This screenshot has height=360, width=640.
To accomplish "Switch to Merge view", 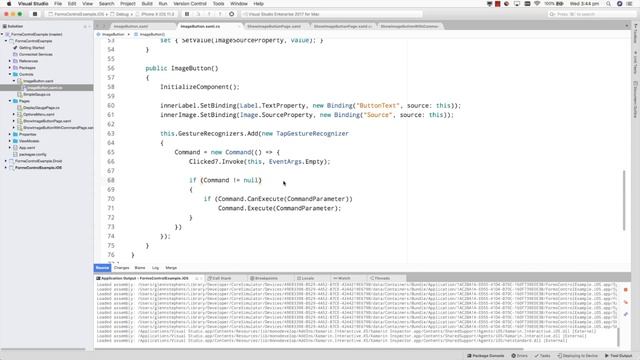I will click(x=171, y=268).
